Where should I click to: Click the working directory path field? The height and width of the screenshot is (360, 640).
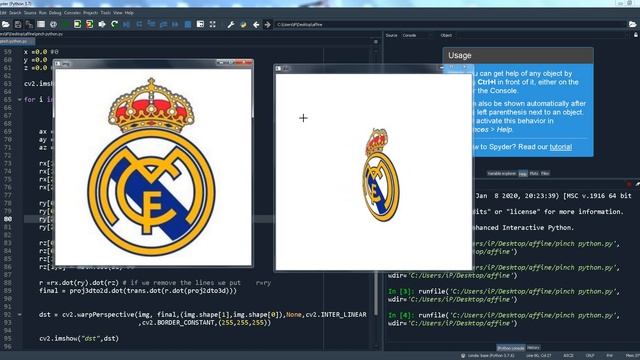pos(450,24)
